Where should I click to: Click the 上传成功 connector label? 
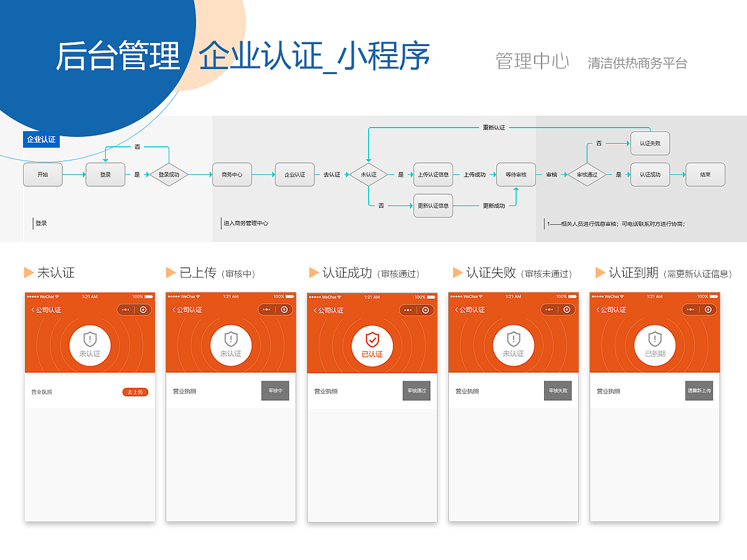coord(474,175)
